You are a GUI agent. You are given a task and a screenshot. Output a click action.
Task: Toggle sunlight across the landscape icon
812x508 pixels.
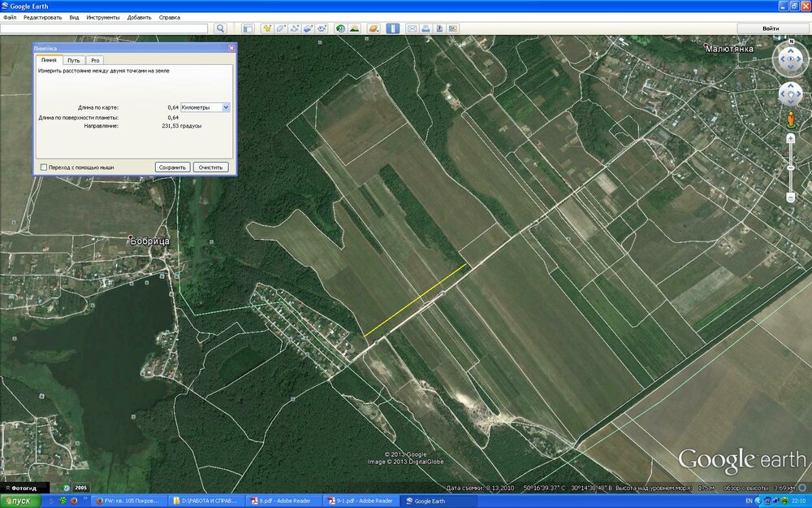(x=354, y=28)
